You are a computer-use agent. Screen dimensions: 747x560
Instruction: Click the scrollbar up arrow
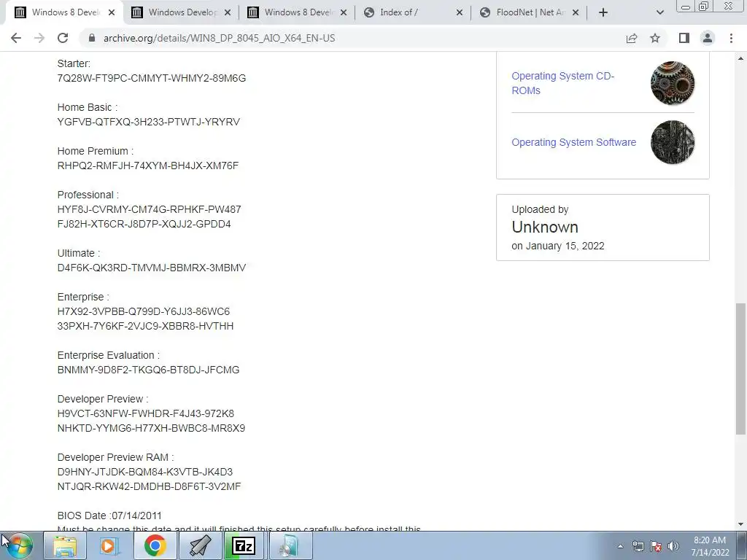click(x=741, y=58)
